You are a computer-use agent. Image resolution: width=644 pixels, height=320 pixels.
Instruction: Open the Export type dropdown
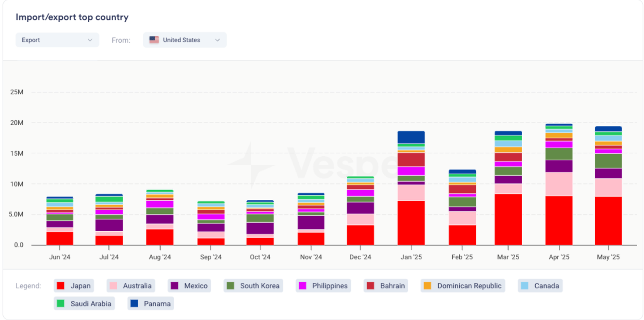pyautogui.click(x=57, y=40)
